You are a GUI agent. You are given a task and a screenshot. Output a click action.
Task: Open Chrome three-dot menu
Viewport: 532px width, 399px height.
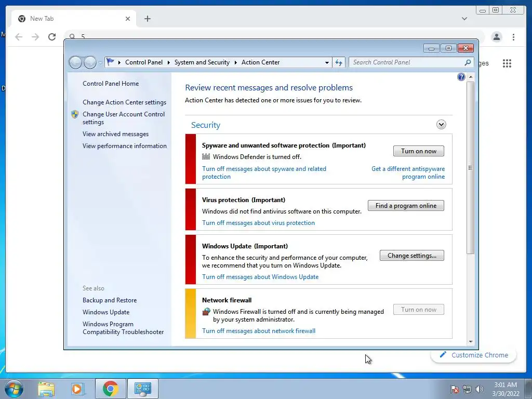click(x=513, y=37)
